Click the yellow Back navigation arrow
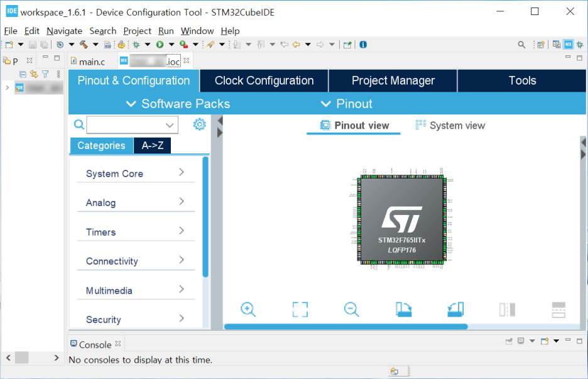The height and width of the screenshot is (379, 588). tap(297, 45)
